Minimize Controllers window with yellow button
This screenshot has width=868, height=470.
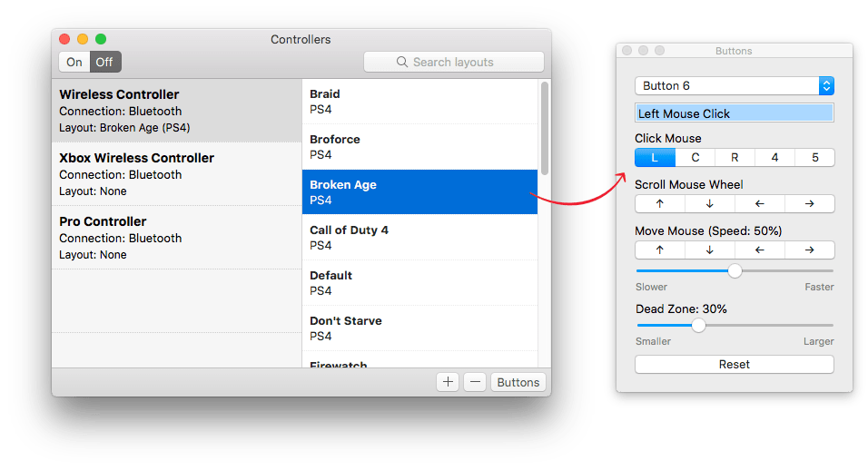pyautogui.click(x=83, y=39)
